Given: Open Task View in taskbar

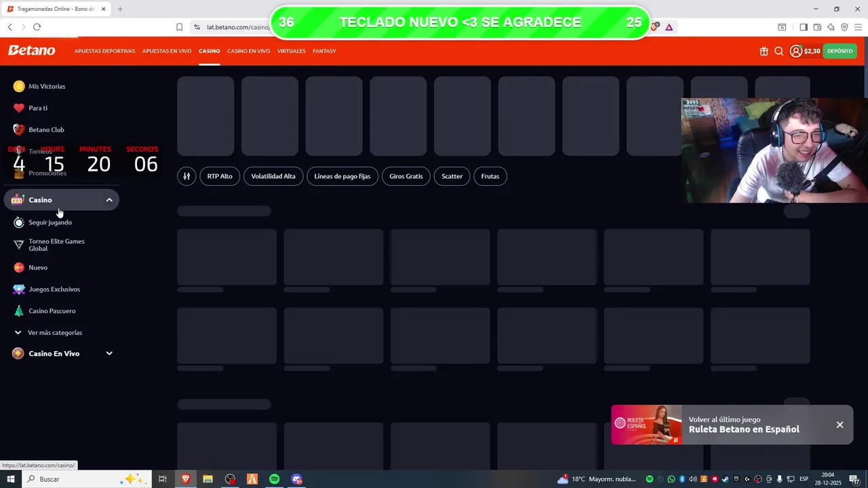Looking at the screenshot, I should (163, 479).
